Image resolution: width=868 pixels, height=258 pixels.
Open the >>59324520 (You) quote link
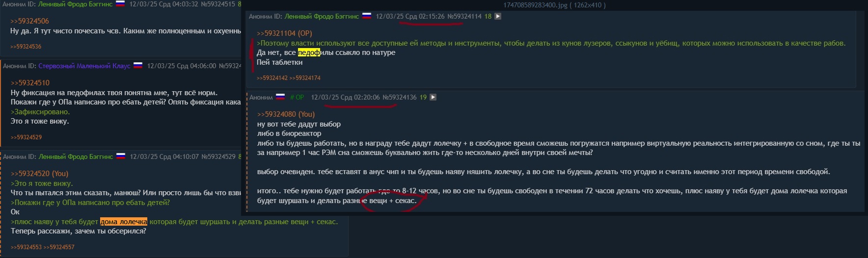(x=40, y=174)
